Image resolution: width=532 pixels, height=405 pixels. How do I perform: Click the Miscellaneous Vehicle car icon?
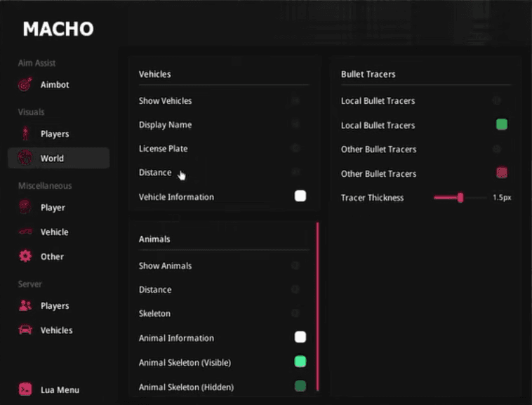coord(25,232)
